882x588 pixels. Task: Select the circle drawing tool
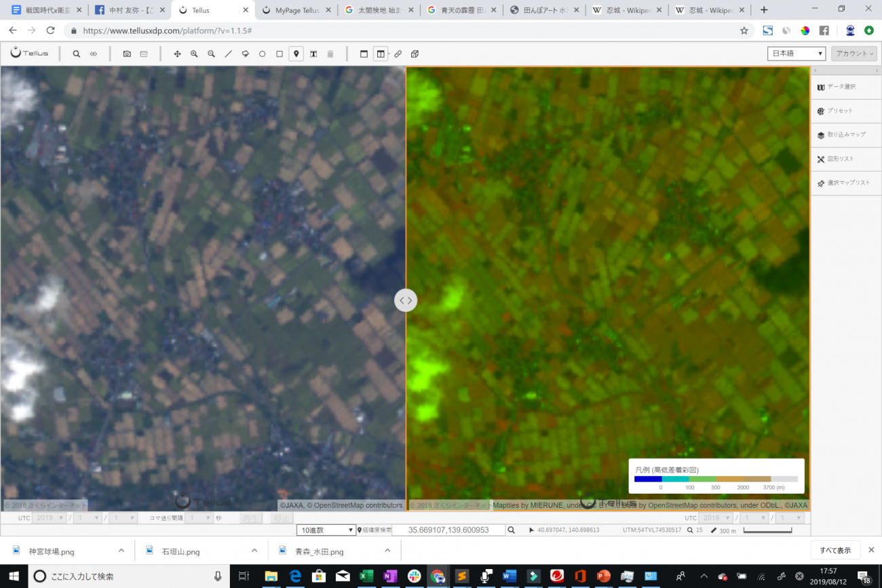click(262, 54)
